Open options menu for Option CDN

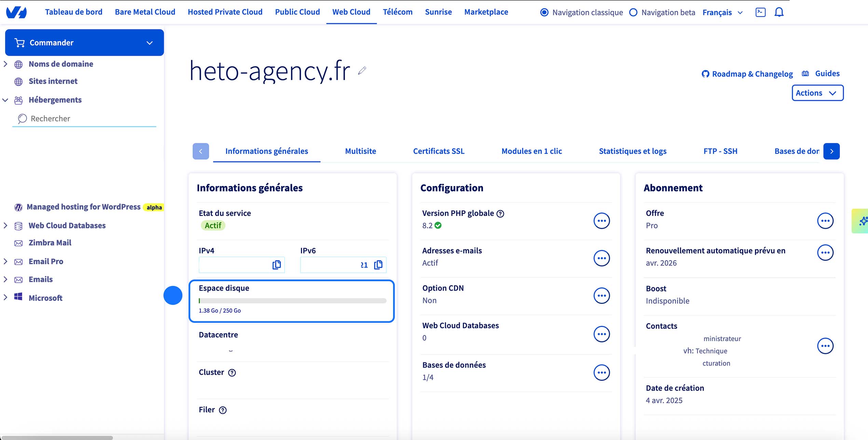601,296
